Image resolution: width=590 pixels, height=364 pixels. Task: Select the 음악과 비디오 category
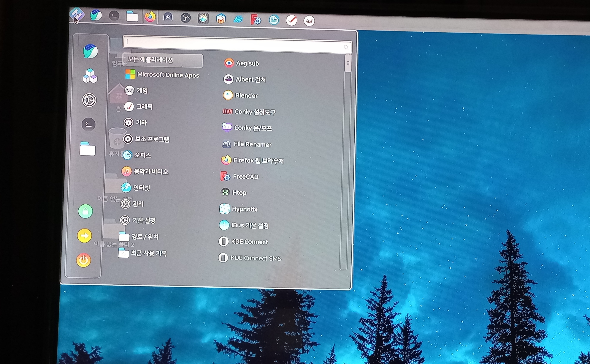[x=145, y=171]
